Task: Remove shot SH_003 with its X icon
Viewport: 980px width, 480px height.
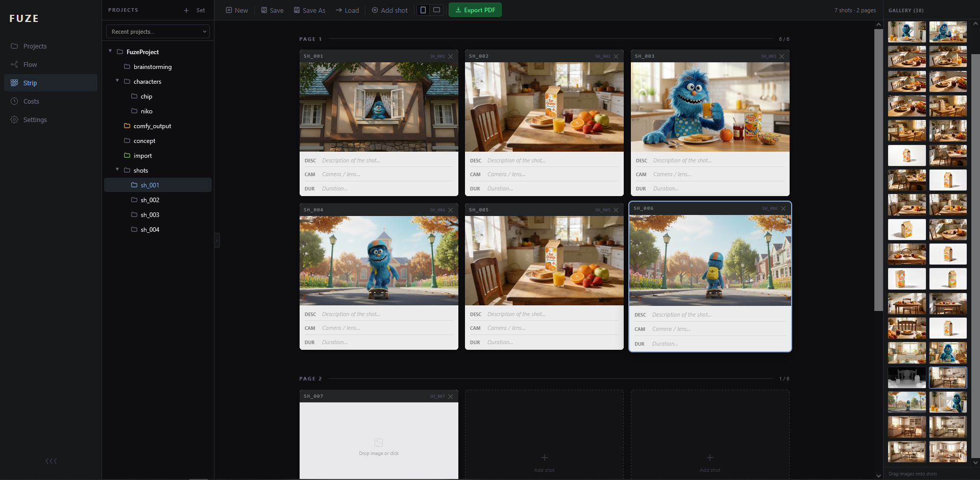Action: [781, 56]
